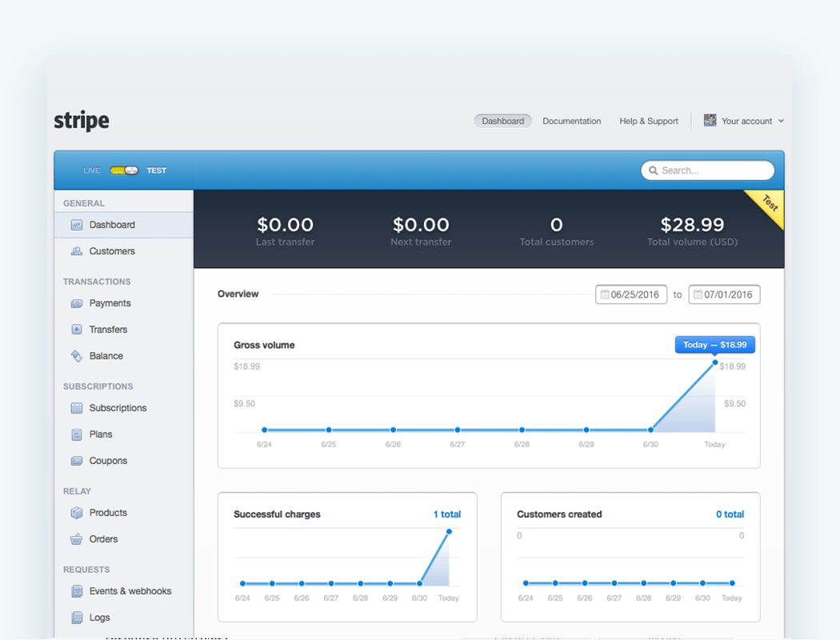Click the account avatar picture

[x=710, y=121]
